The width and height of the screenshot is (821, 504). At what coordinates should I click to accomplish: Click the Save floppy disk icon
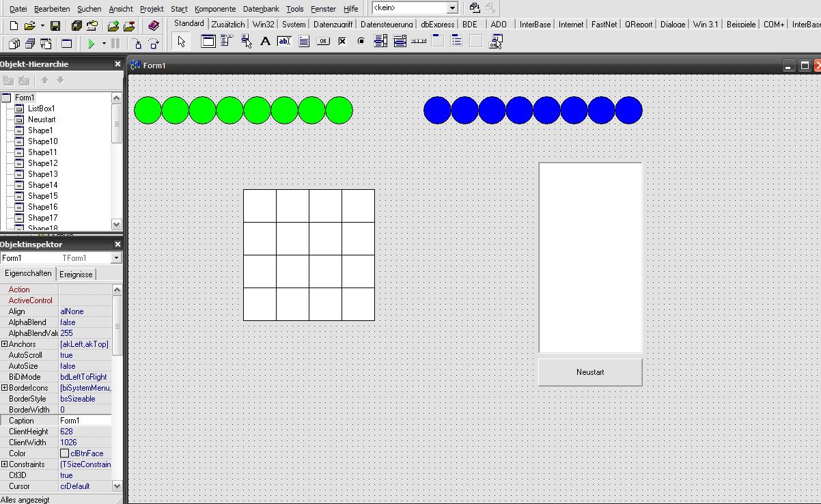pyautogui.click(x=55, y=26)
